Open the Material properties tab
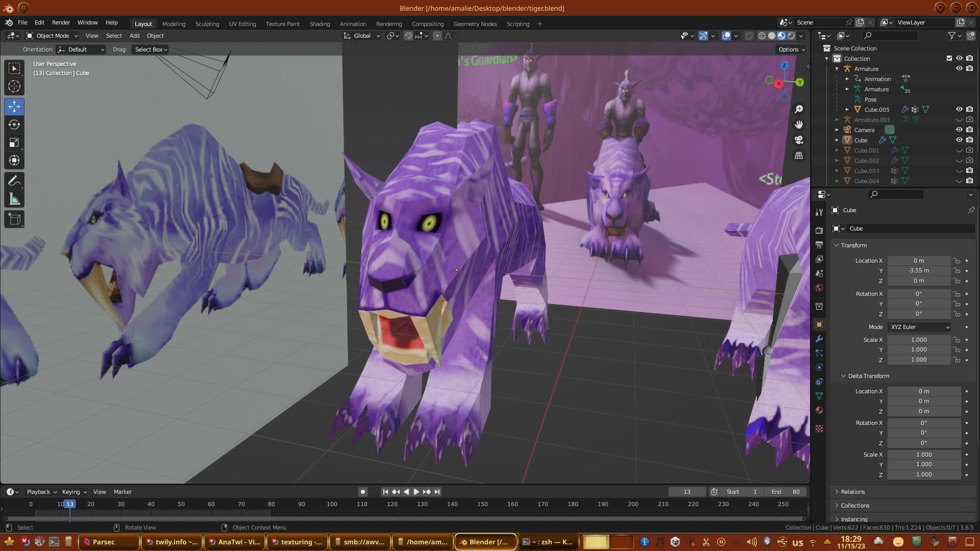Image resolution: width=980 pixels, height=551 pixels. [x=819, y=410]
